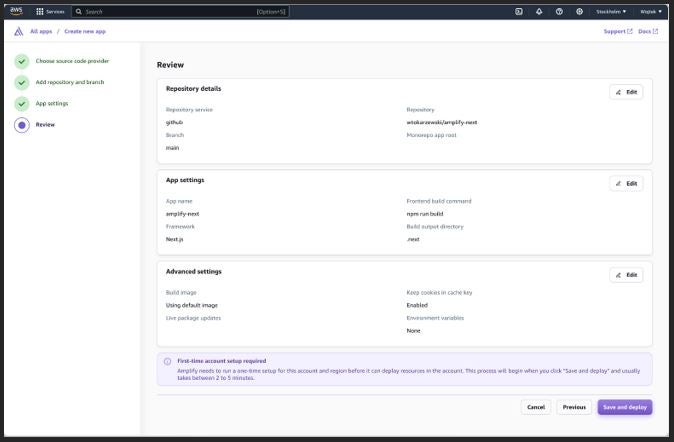
Task: Click the Save and deploy button
Action: click(625, 407)
